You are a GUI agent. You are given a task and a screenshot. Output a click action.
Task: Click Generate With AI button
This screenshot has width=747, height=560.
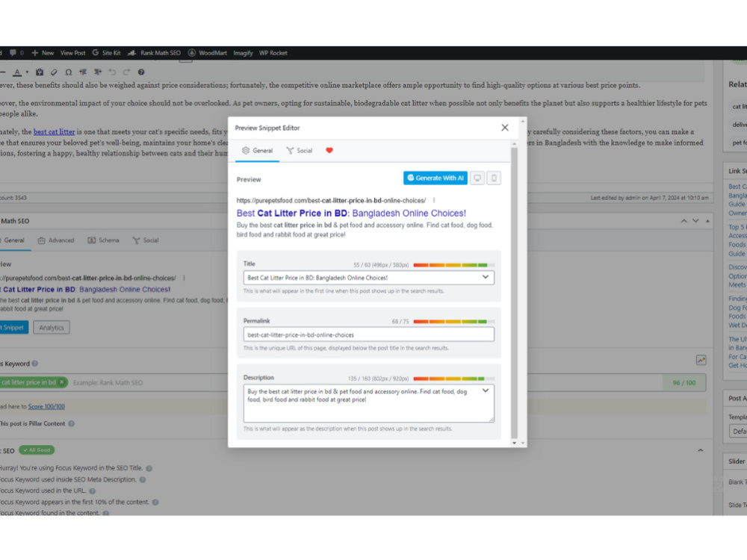435,178
